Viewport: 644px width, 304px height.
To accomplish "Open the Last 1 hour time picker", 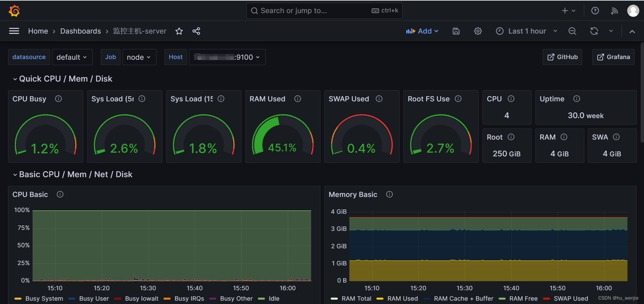I will click(526, 31).
